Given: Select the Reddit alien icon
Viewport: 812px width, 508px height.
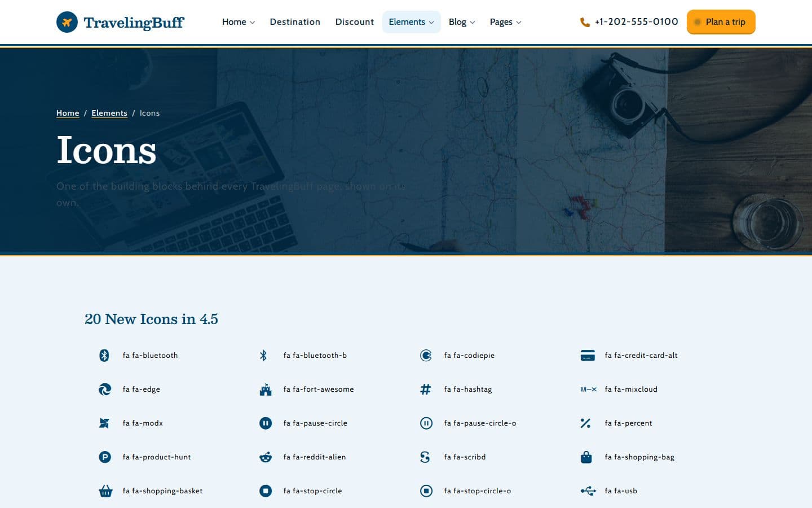Looking at the screenshot, I should click(x=266, y=457).
